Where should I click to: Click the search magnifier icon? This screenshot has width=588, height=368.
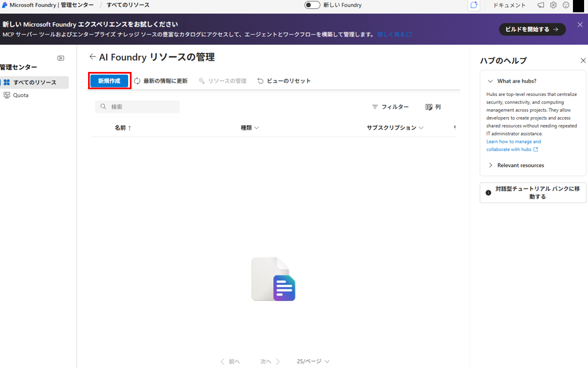[x=103, y=107]
